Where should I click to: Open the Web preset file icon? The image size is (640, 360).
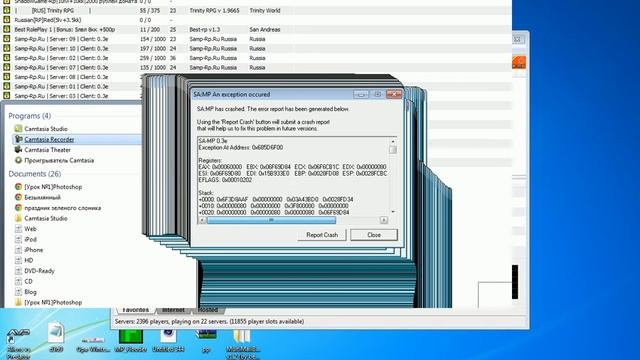click(18, 229)
